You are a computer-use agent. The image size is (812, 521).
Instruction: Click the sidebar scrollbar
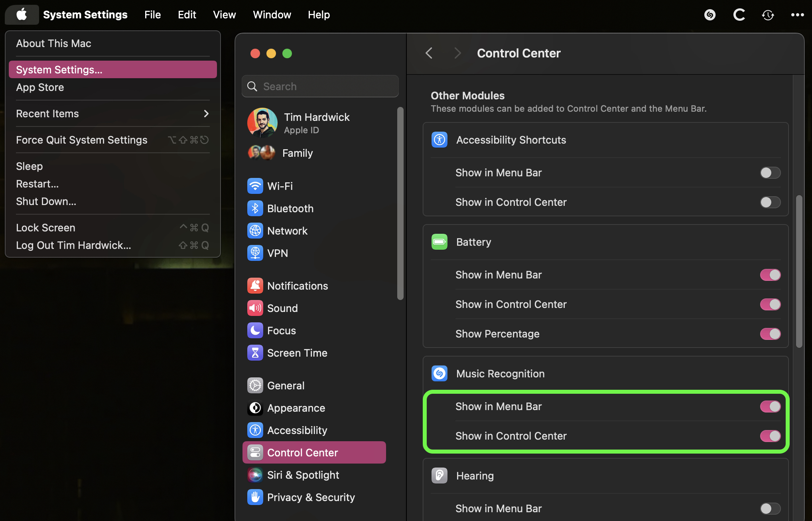coord(400,203)
